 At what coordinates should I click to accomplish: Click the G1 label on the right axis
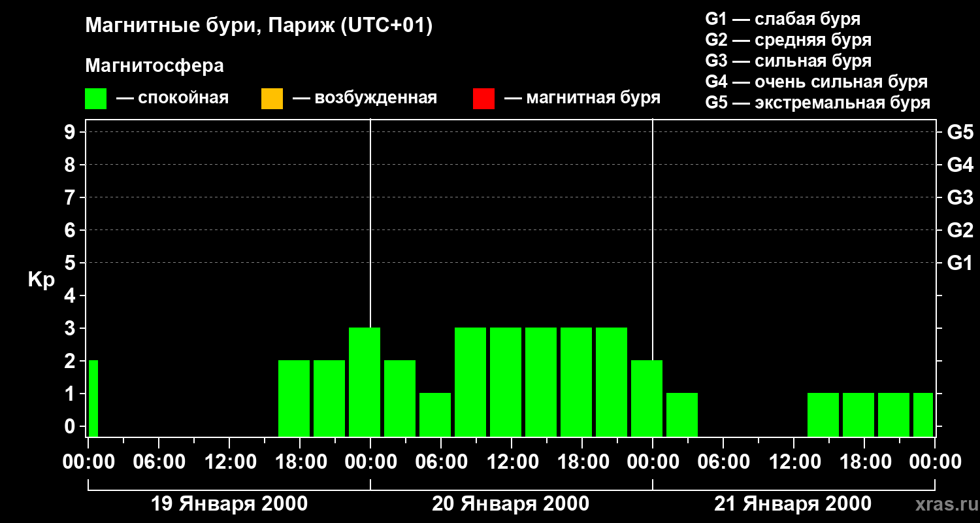(960, 263)
